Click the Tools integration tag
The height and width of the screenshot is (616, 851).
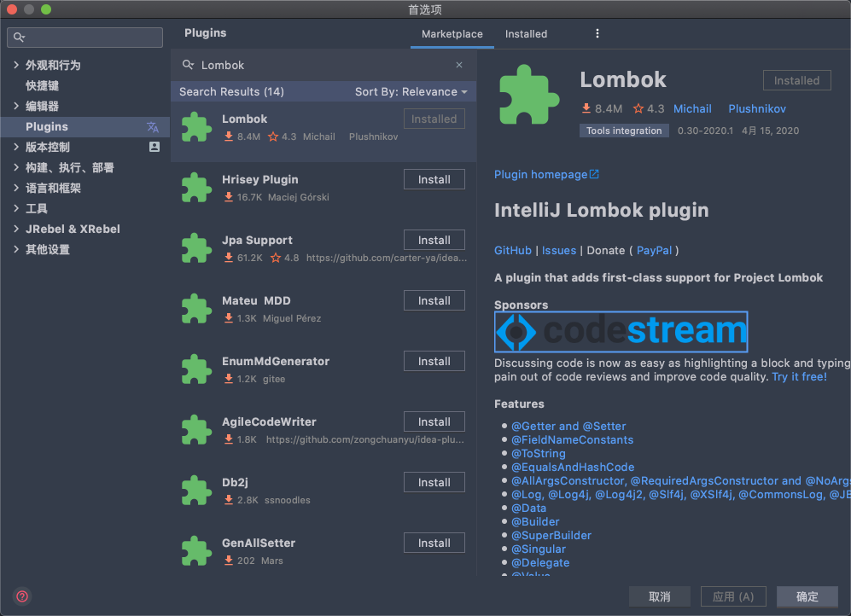(624, 131)
